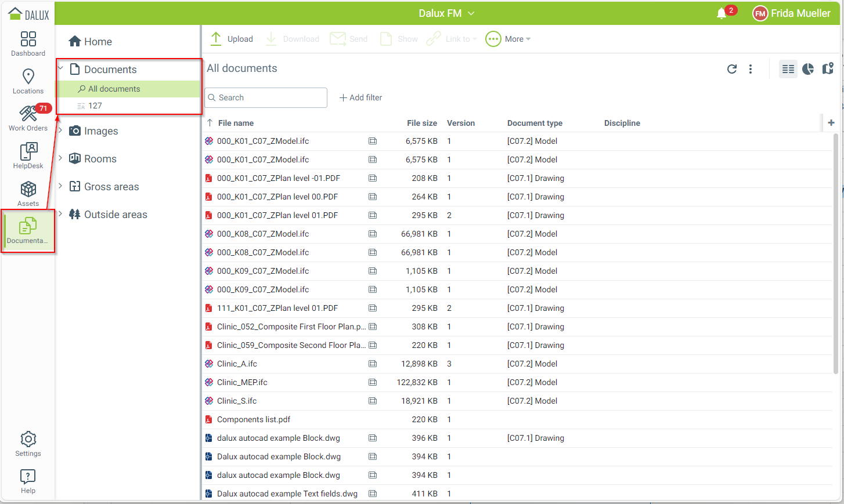Open Locations in the left sidebar
The height and width of the screenshot is (504, 844).
click(x=28, y=81)
